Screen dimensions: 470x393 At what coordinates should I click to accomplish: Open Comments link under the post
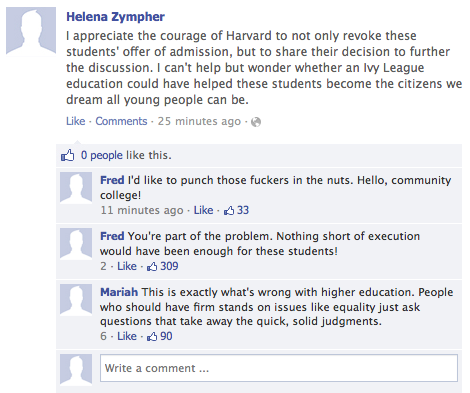click(x=121, y=121)
